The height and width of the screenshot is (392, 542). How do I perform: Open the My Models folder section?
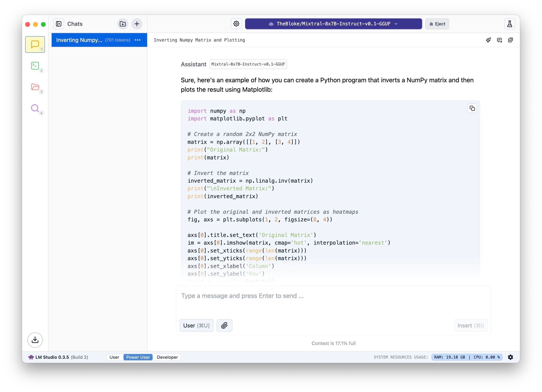(35, 87)
